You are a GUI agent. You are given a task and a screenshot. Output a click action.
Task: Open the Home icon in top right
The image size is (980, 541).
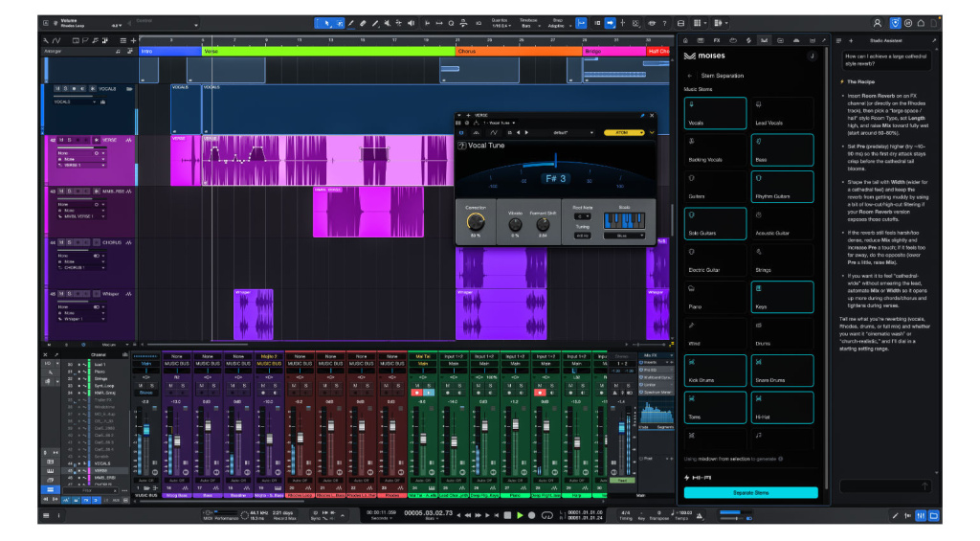coord(921,23)
